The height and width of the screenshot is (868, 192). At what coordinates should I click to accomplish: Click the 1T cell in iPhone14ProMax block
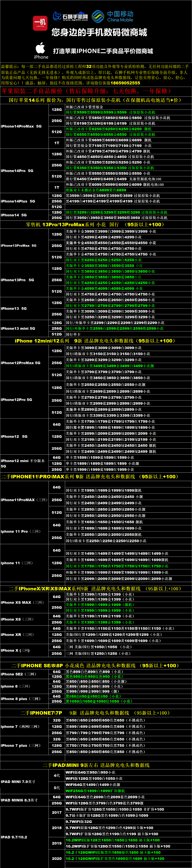pyautogui.click(x=57, y=143)
